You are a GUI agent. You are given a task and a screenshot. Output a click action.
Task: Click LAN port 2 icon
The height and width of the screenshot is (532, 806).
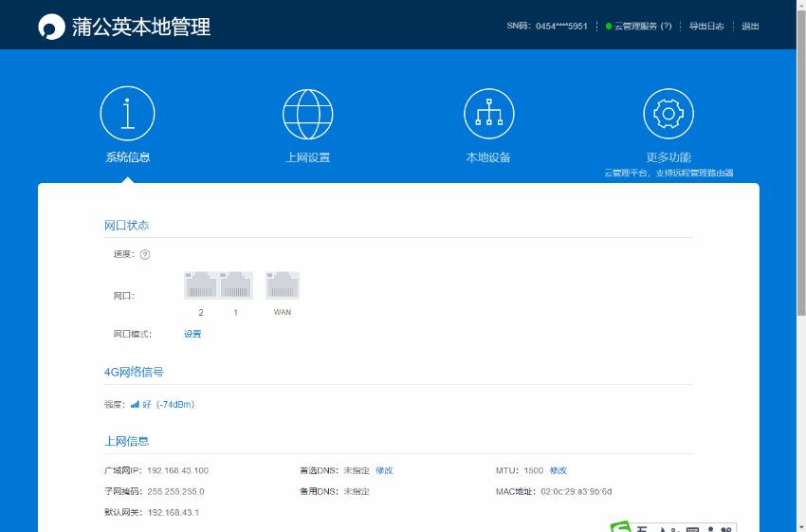(201, 285)
